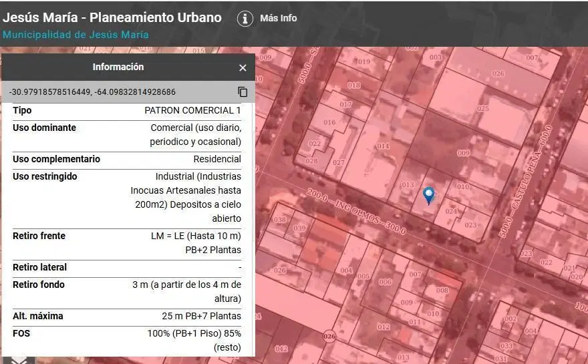
Task: Click the Retiro frente label
Action: [39, 236]
